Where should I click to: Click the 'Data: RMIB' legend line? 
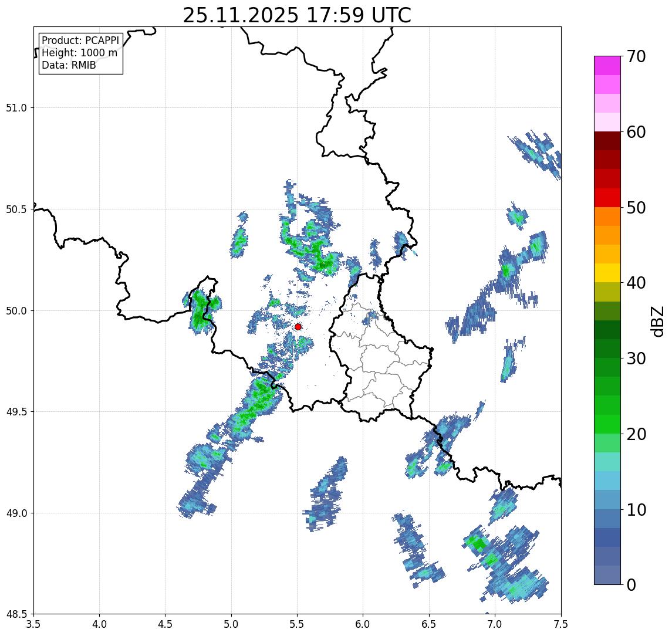point(69,65)
